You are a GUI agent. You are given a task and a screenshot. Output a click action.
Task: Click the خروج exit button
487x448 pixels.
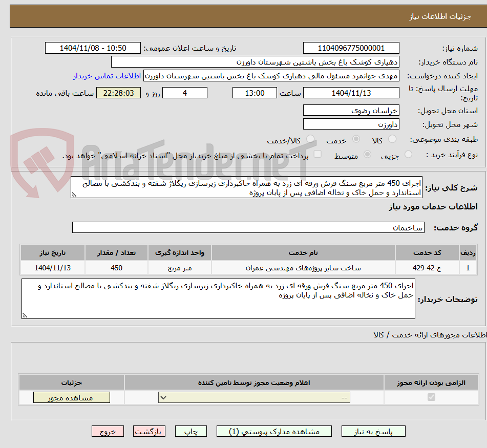[x=108, y=431]
